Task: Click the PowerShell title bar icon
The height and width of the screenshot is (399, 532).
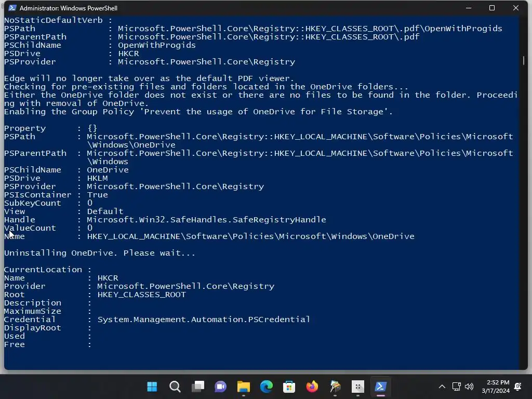Action: click(x=12, y=8)
